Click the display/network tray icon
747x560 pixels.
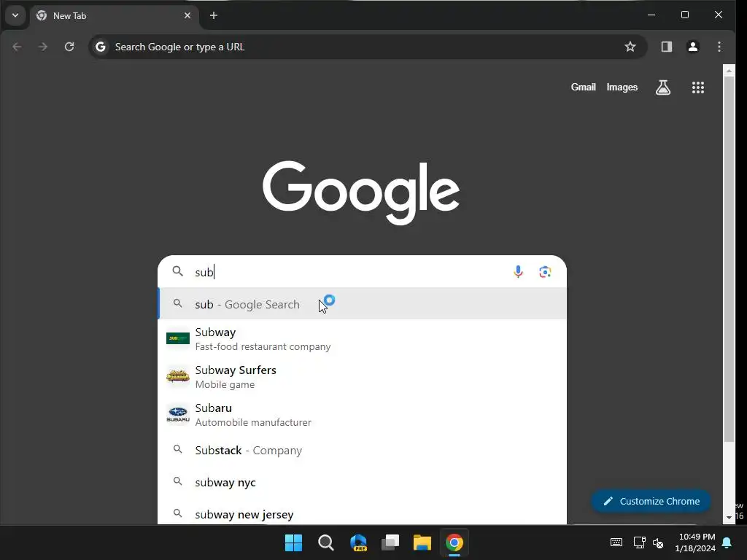(x=639, y=542)
